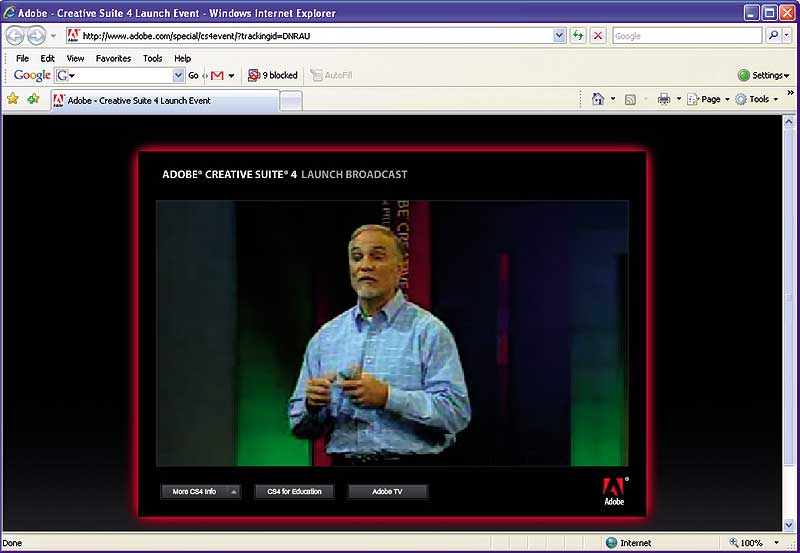Expand zoom level dropdown arrow in status bar

(777, 543)
